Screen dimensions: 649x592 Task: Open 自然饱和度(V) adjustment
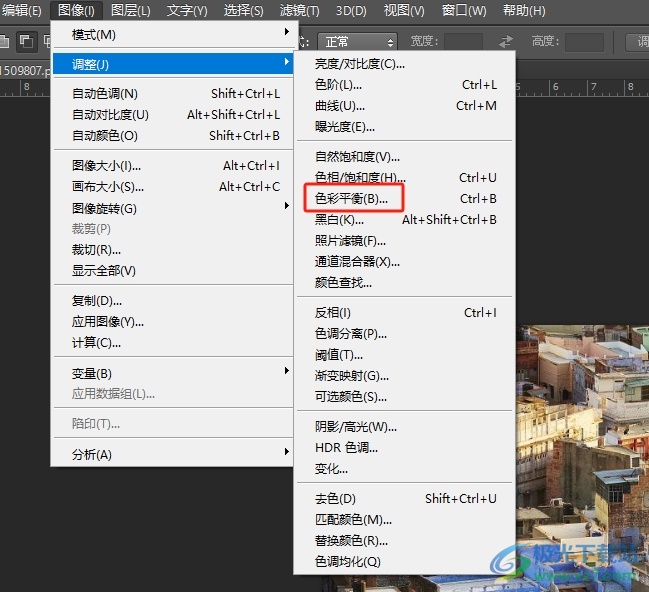click(405, 156)
